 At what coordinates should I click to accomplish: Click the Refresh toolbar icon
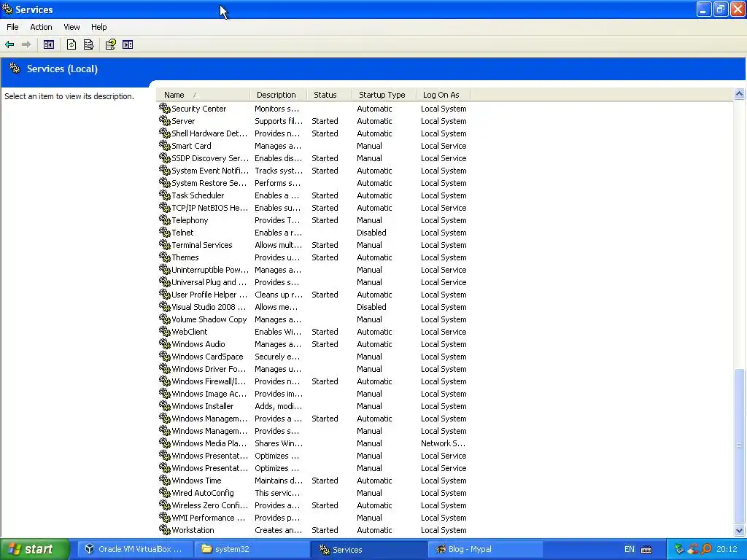pyautogui.click(x=71, y=44)
